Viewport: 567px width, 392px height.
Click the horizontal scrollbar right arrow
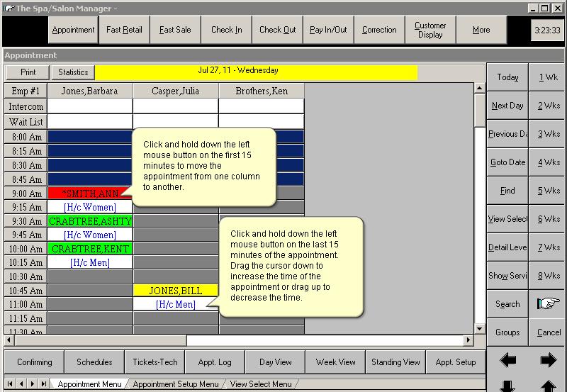pyautogui.click(x=468, y=340)
